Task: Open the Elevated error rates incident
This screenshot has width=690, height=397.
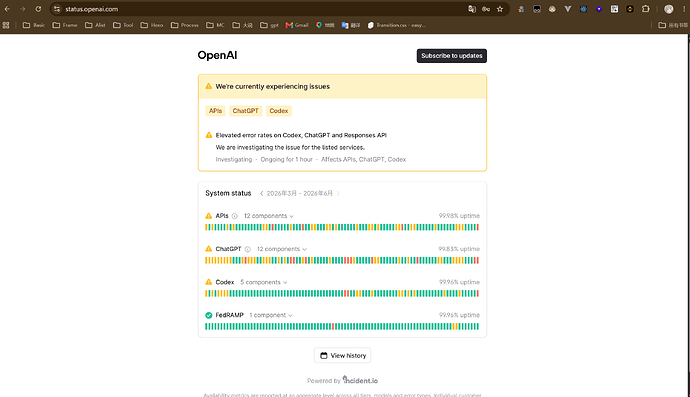Action: click(301, 135)
